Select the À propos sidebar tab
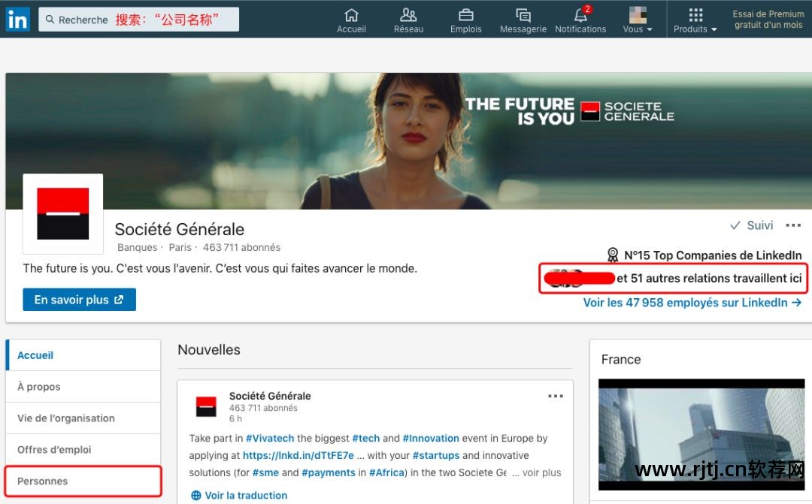Viewport: 812px width, 504px height. (x=83, y=387)
